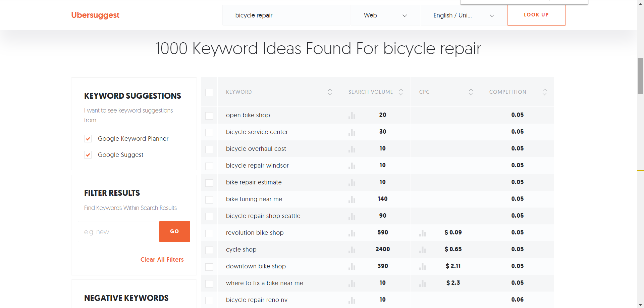
Task: Click the GO filter button
Action: pyautogui.click(x=175, y=231)
